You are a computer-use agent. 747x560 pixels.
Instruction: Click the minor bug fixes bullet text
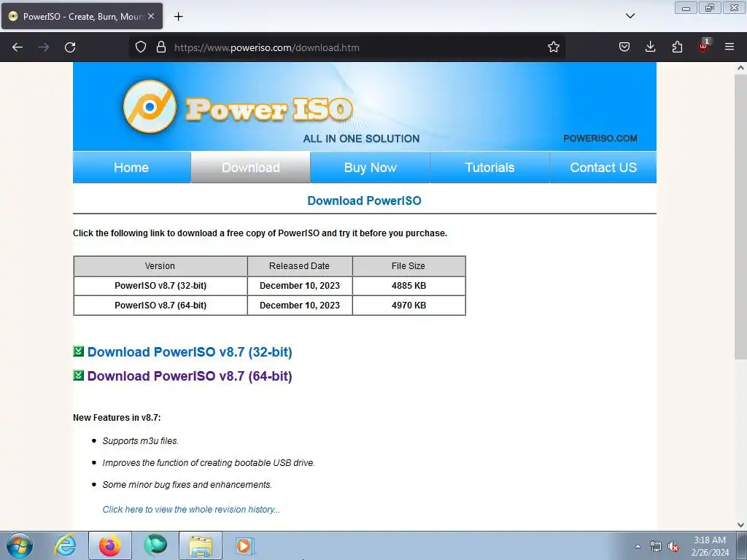coord(187,485)
